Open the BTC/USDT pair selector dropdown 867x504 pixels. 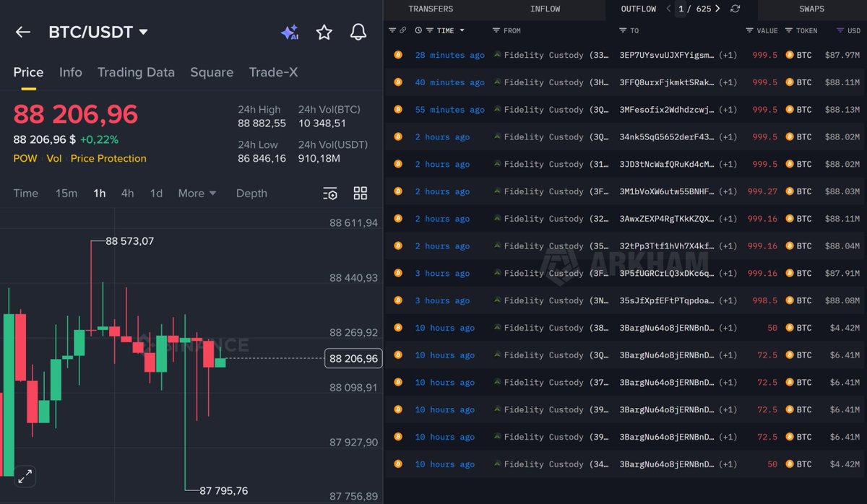(x=98, y=32)
